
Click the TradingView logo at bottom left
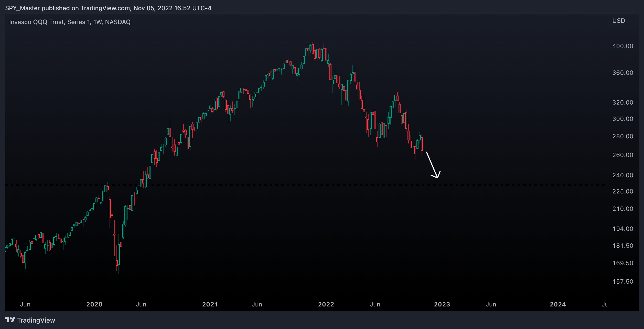30,320
